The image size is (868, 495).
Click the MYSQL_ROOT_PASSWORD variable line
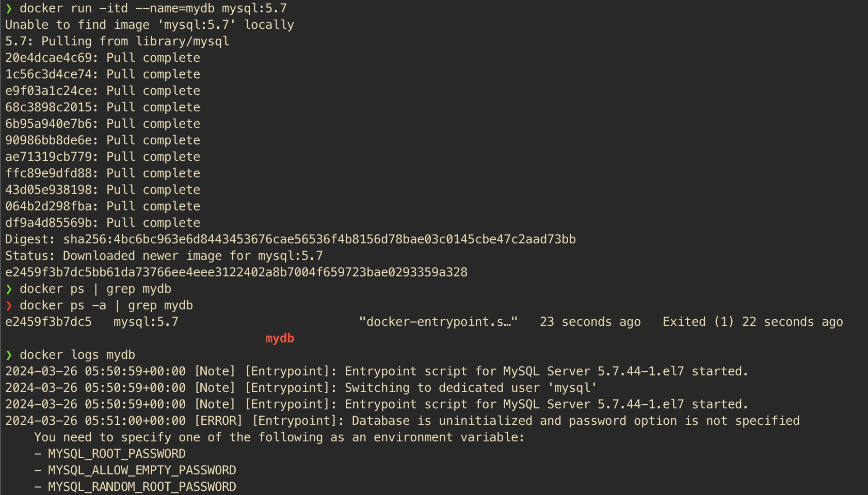click(117, 454)
